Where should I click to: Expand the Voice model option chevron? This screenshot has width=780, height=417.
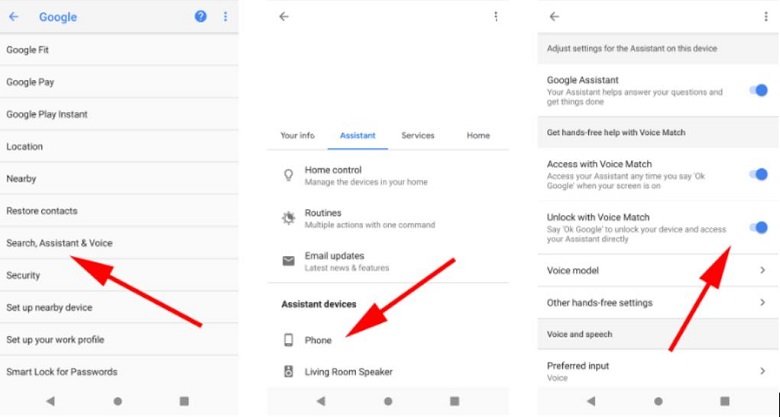[762, 271]
